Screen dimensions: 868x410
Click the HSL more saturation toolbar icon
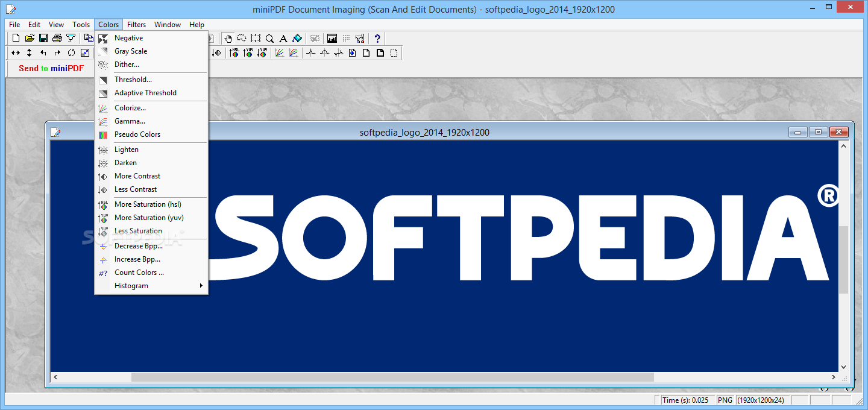(234, 52)
